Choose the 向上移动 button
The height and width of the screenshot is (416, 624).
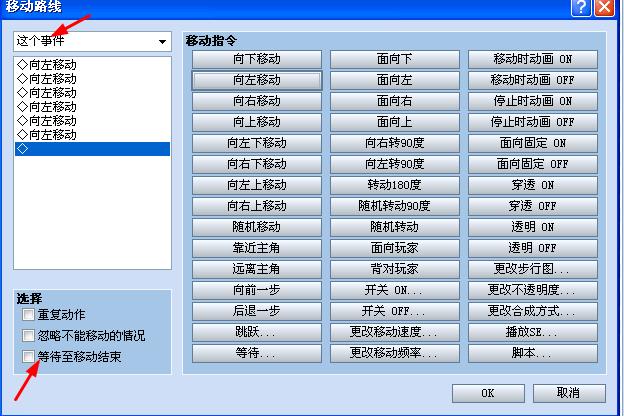pos(257,122)
